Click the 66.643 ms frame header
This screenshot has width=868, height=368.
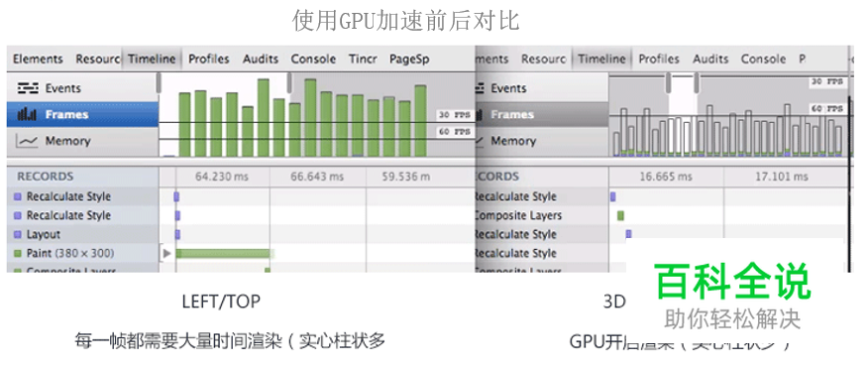pos(317,177)
